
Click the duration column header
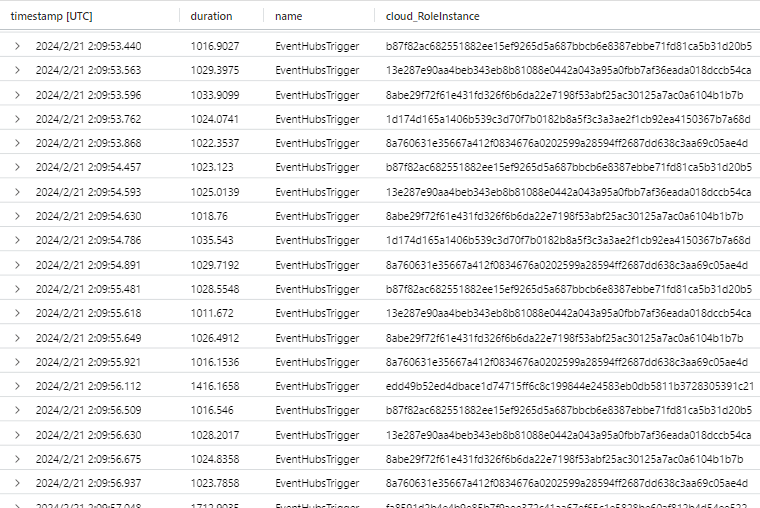click(x=211, y=16)
